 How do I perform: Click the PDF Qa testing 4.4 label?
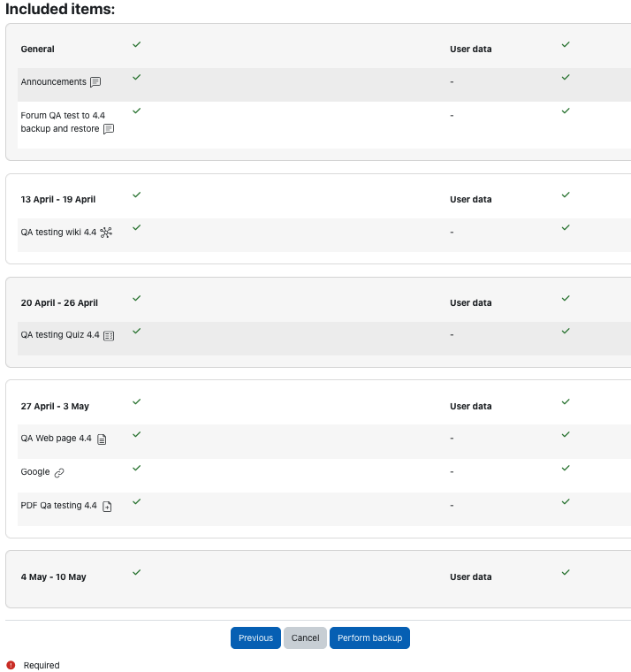pos(58,506)
